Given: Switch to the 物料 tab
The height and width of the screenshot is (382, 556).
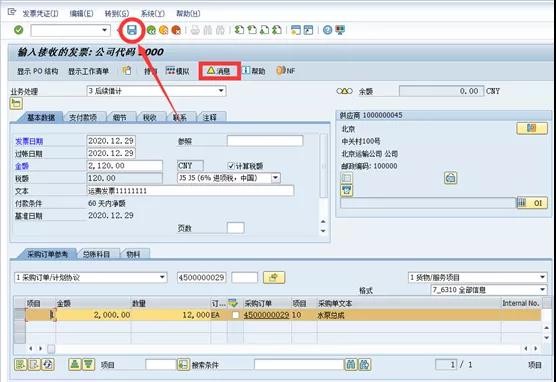Looking at the screenshot, I should pyautogui.click(x=134, y=254).
